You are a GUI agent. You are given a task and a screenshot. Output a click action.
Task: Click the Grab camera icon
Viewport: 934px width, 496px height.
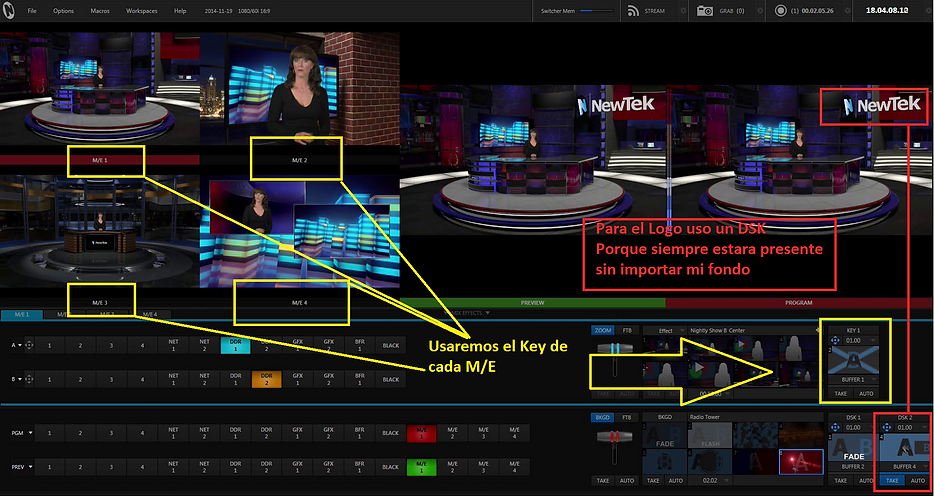(705, 11)
